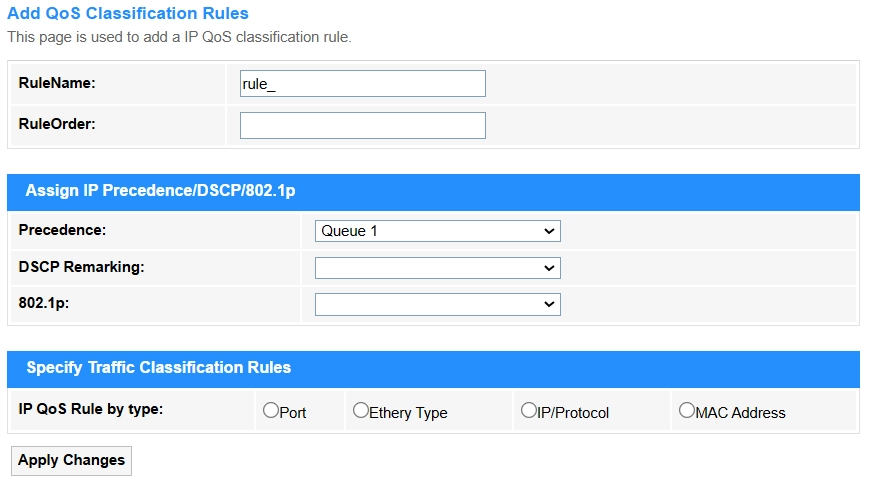Screen dimensions: 869x483
Task: Click the DSCP Remarking row label
Action: tap(81, 267)
